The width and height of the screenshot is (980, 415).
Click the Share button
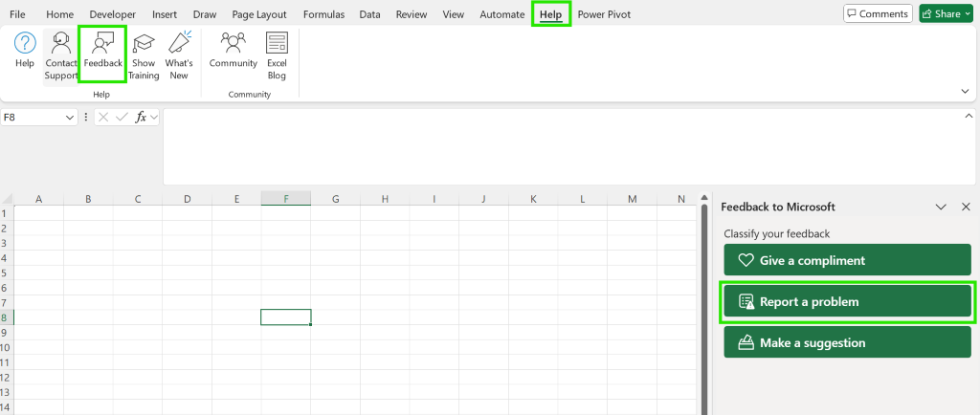tap(946, 13)
